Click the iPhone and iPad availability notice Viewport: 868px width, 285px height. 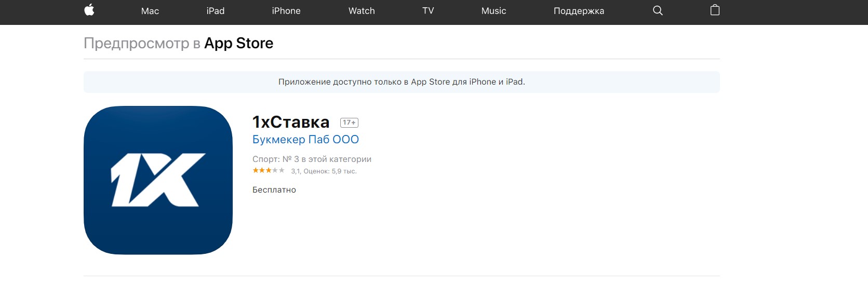[402, 82]
